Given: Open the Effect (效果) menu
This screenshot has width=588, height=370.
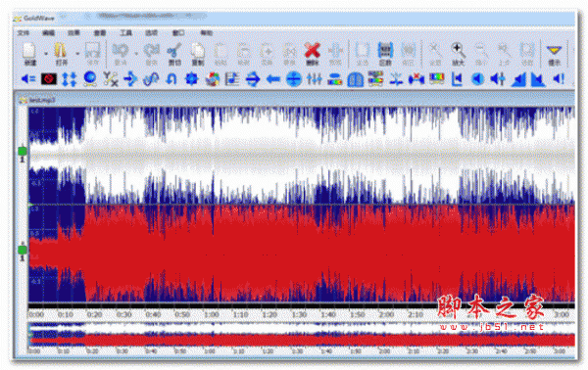Looking at the screenshot, I should coord(73,33).
